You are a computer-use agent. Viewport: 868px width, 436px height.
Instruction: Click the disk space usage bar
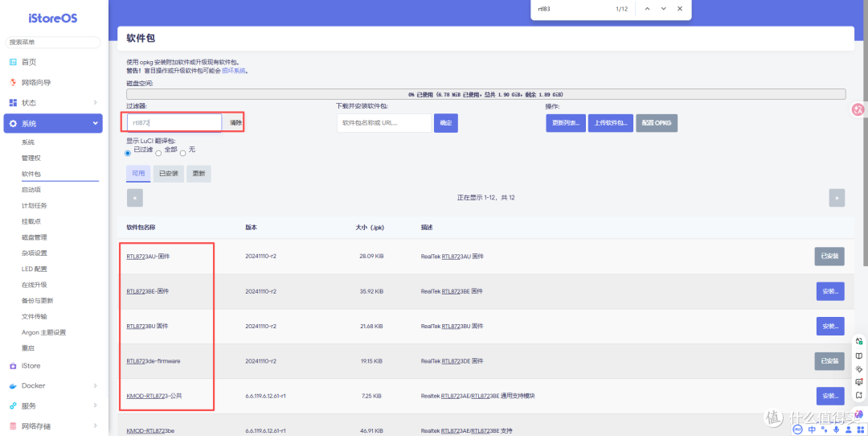coord(486,94)
